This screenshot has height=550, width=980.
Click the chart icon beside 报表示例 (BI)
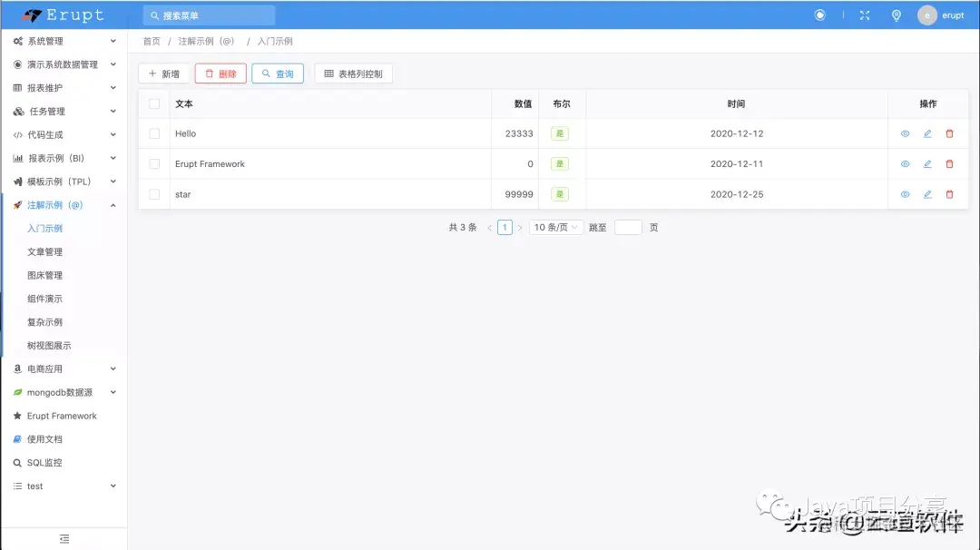coord(18,158)
